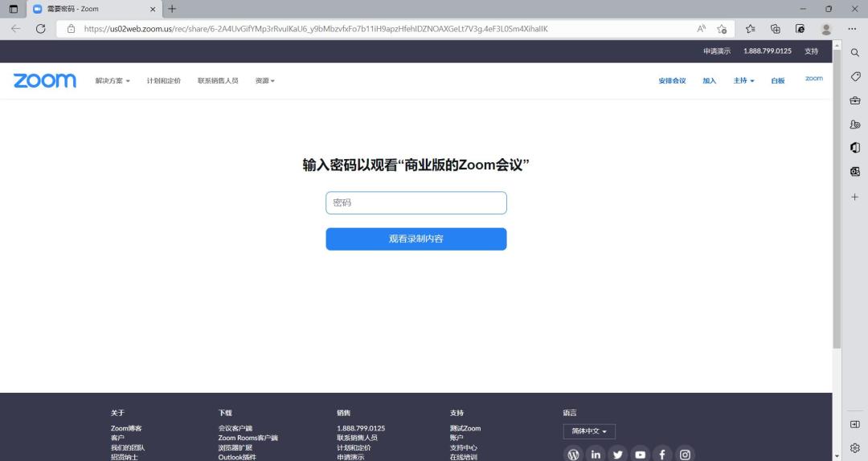Open the 招贤纳士 footer link
This screenshot has height=461, width=868.
click(124, 457)
